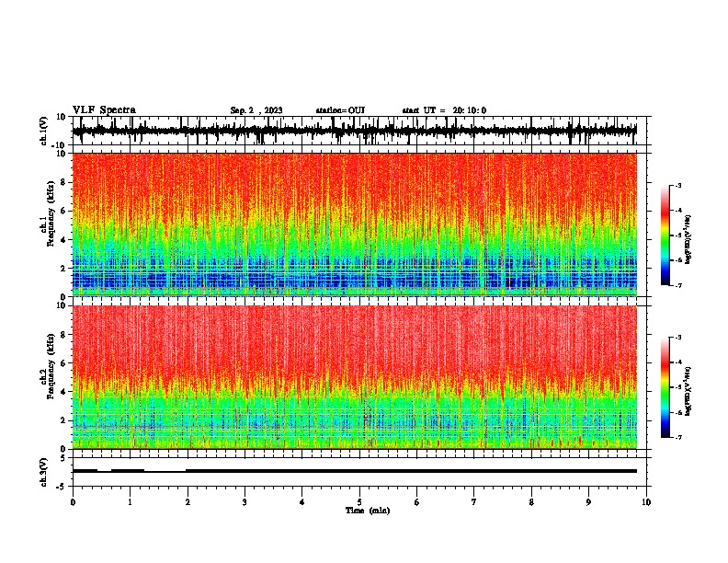Select the 'Sep. 2 , 2023' date label
The width and height of the screenshot is (728, 563).
point(256,110)
